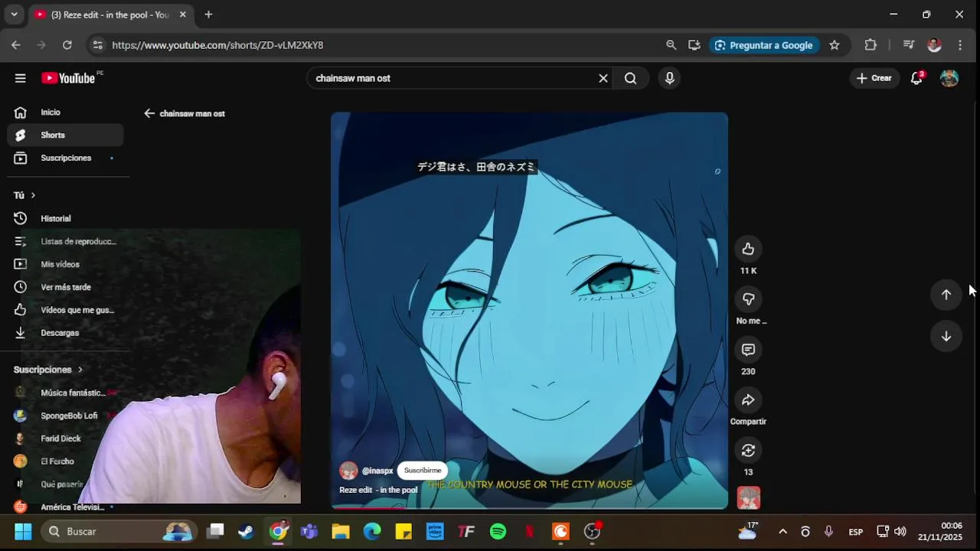This screenshot has height=551, width=980.
Task: Open the @inaspx channel name
Action: [377, 471]
